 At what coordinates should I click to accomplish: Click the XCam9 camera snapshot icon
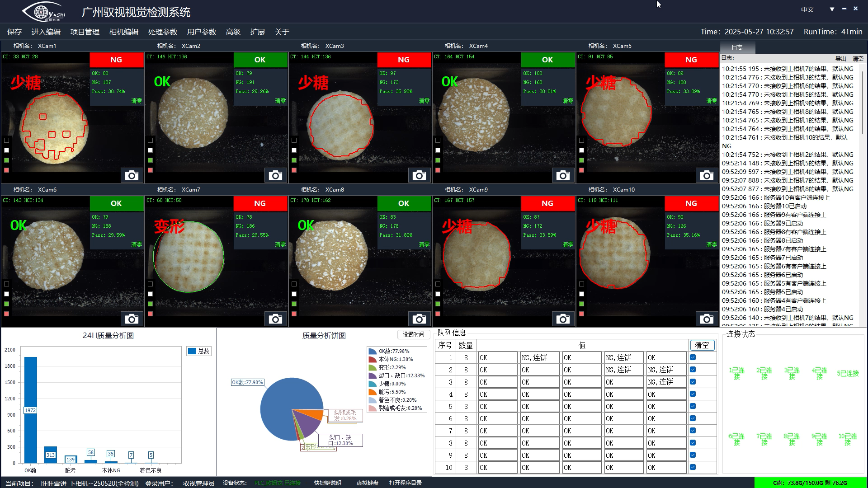(563, 319)
